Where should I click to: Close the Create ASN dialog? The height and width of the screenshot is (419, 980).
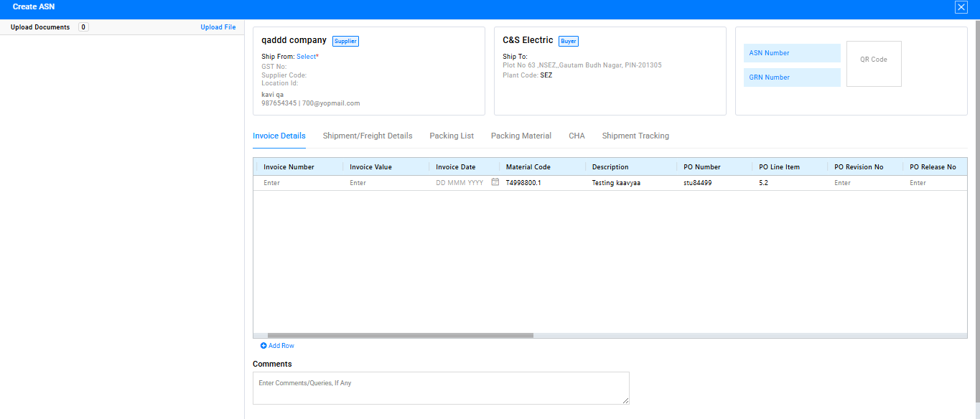point(961,7)
